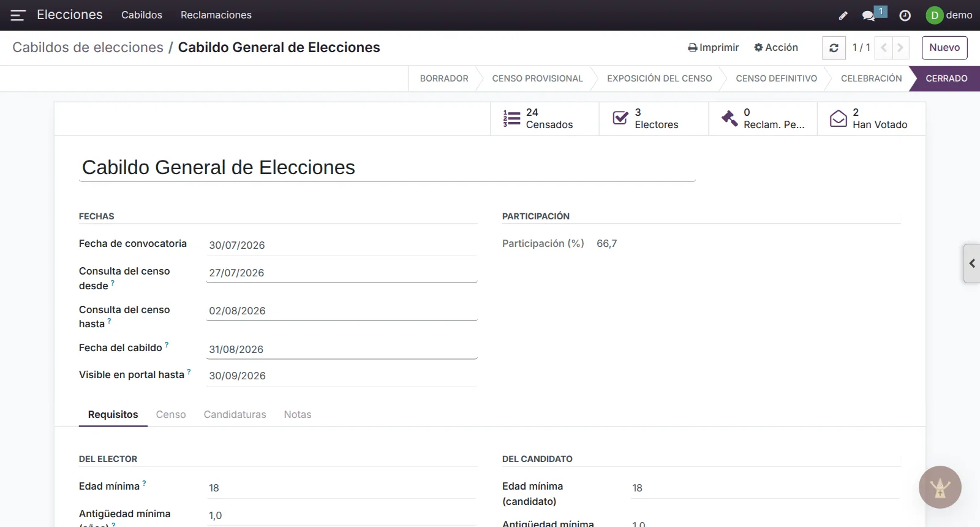Open the activities clock icon

[905, 15]
